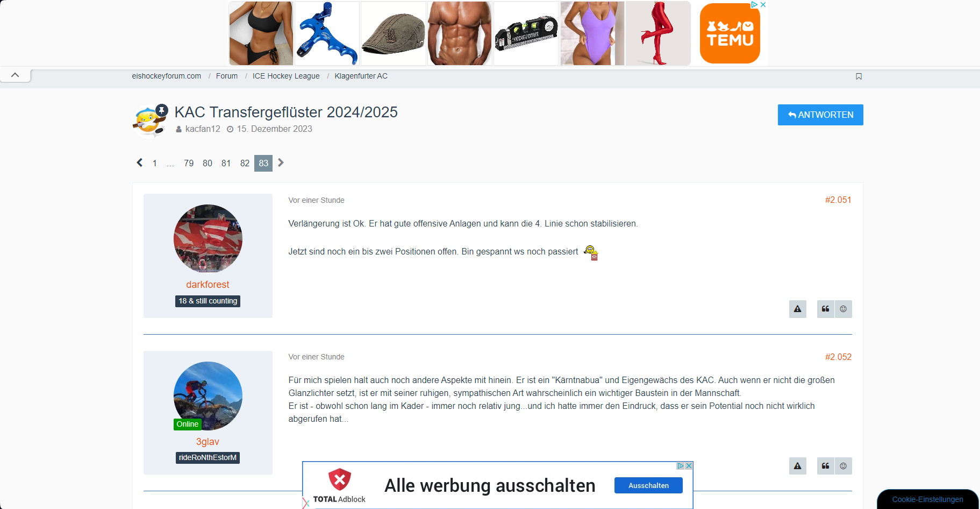Quote post #2.051 with quote icon

click(826, 309)
